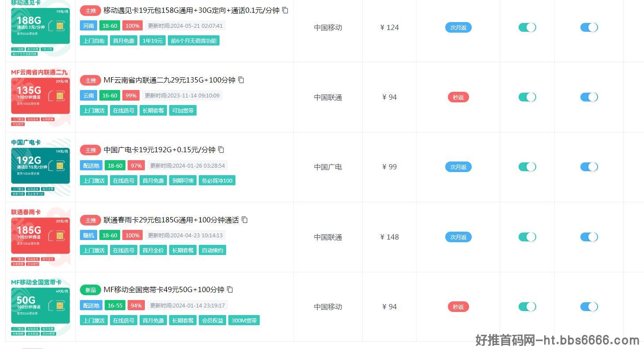Viewport: 644px width, 349px height.
Task: Click the 16-60 age tag
Action: [110, 95]
